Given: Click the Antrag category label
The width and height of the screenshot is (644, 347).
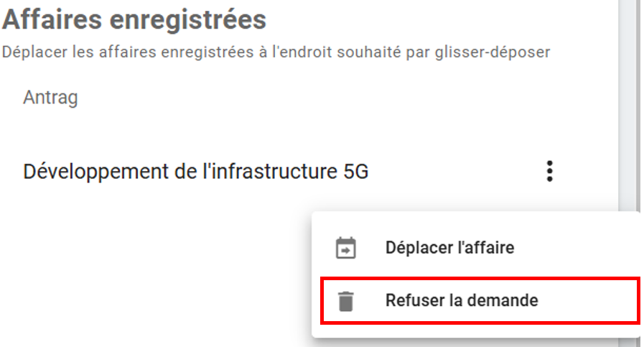Looking at the screenshot, I should click(50, 97).
